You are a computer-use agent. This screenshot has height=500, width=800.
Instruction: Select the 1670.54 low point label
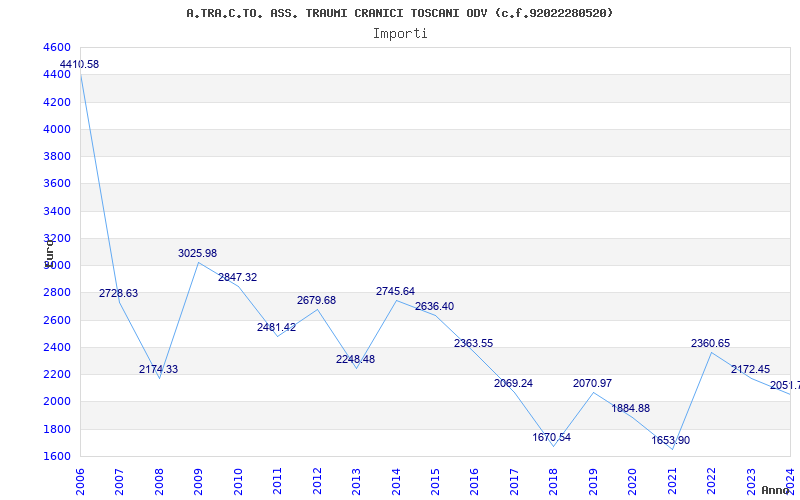(x=552, y=438)
